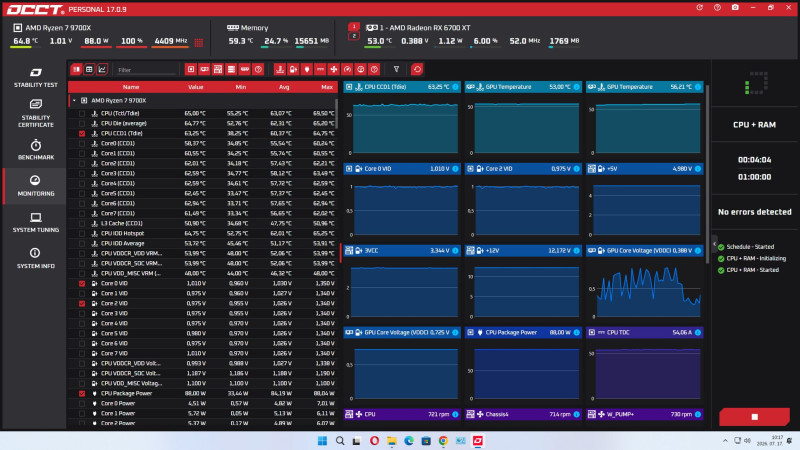The image size is (800, 450).
Task: Check the L3 Cache (CCD1) checkbox
Action: [82, 223]
